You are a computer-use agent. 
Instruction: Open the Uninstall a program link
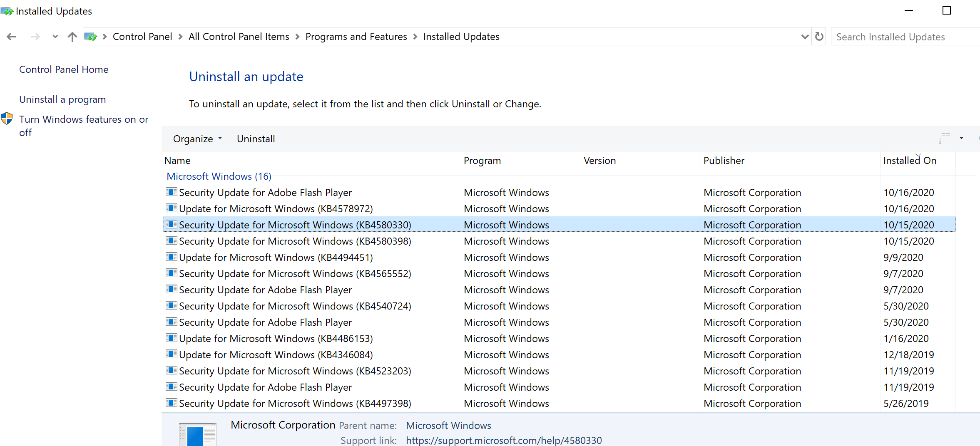coord(62,99)
